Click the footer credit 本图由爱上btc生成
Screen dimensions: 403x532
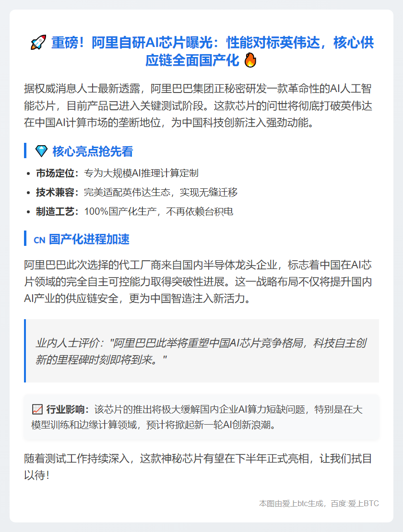pyautogui.click(x=291, y=504)
